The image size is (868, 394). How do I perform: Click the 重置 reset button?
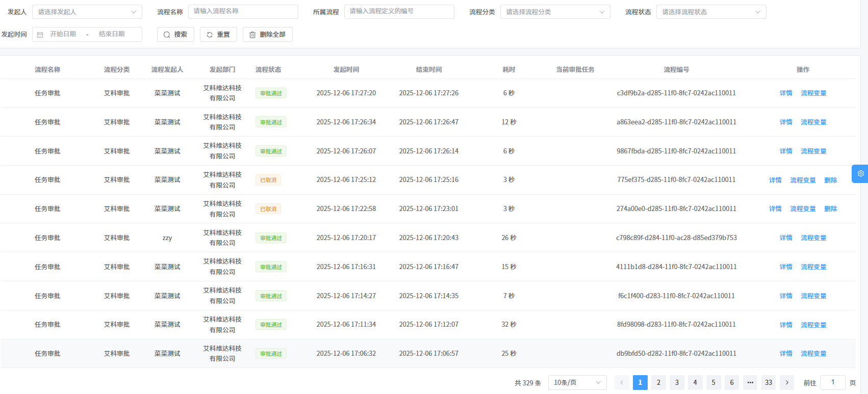(218, 35)
